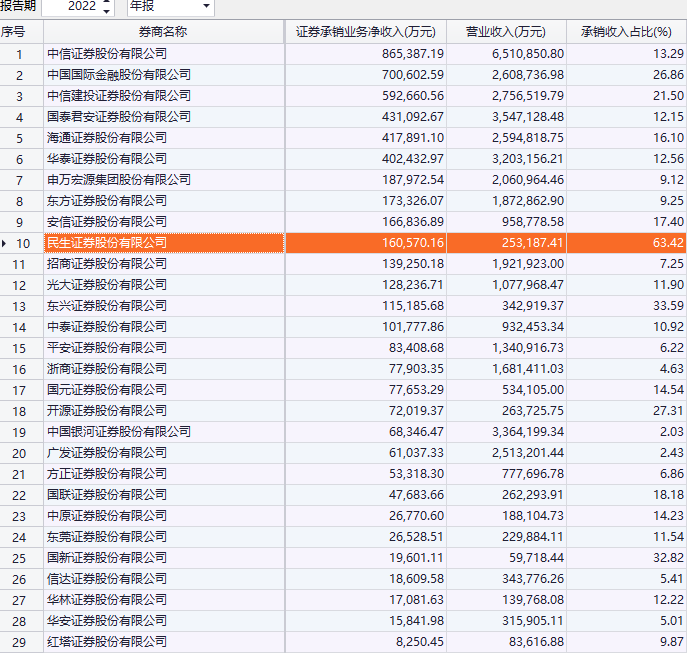Click the row indicator arrow beside row 10
Image resolution: width=687 pixels, height=655 pixels.
[x=4, y=243]
